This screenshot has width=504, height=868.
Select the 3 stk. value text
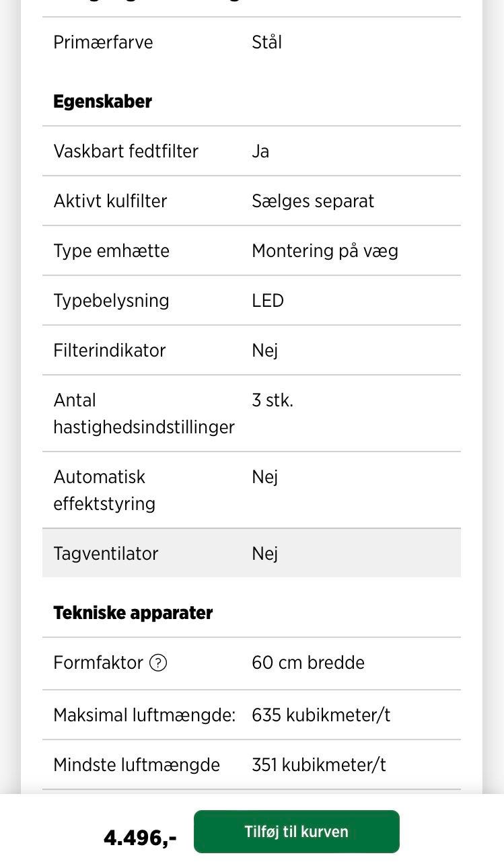pyautogui.click(x=272, y=400)
